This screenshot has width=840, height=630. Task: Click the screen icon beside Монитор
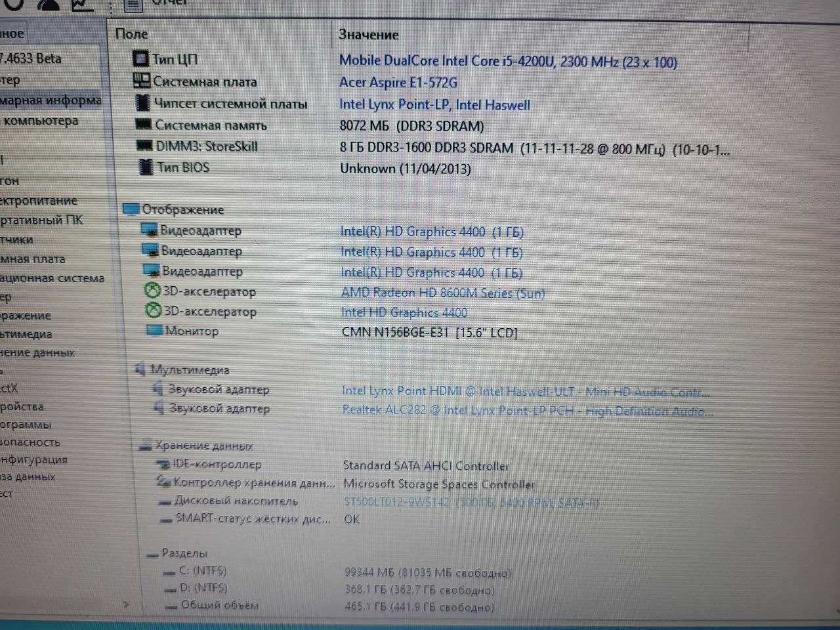click(154, 330)
